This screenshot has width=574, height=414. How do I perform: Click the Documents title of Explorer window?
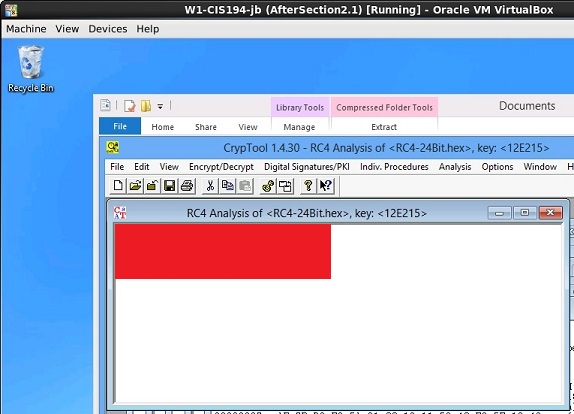click(x=527, y=106)
